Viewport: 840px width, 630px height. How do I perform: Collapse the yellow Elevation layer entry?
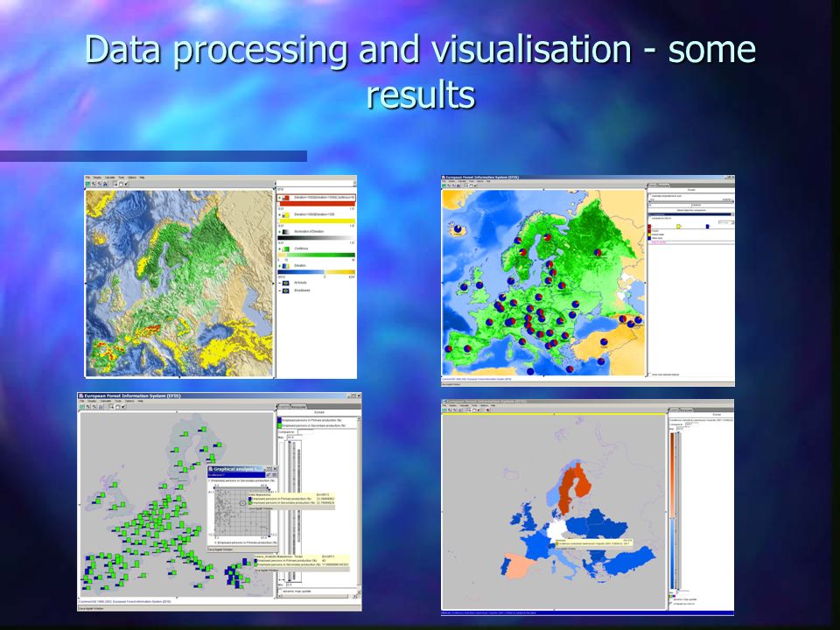(x=280, y=215)
